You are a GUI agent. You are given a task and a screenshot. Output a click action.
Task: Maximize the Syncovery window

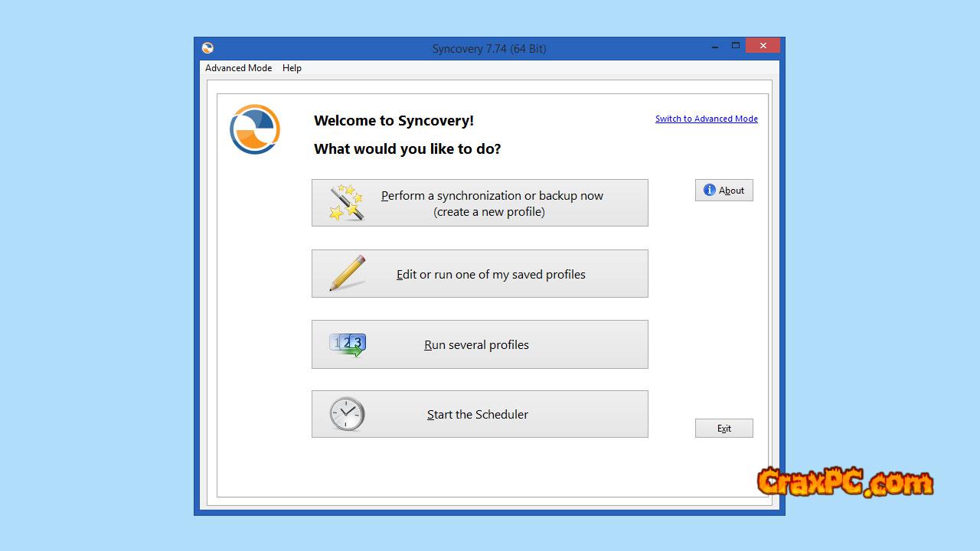[x=736, y=47]
